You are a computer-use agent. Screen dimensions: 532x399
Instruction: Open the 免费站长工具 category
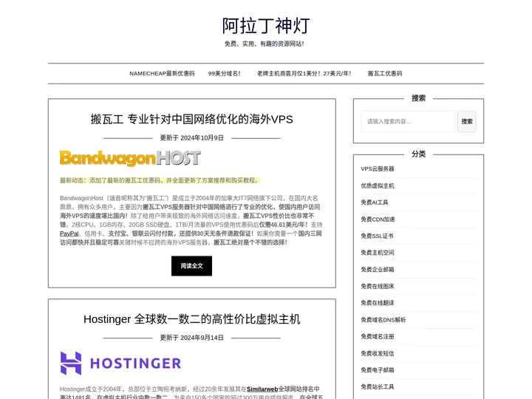[378, 386]
